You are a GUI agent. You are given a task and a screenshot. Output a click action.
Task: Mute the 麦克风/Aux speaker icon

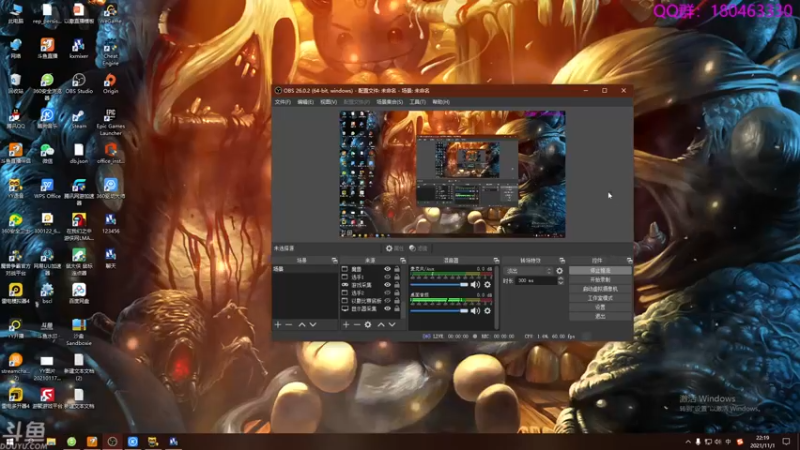[475, 285]
